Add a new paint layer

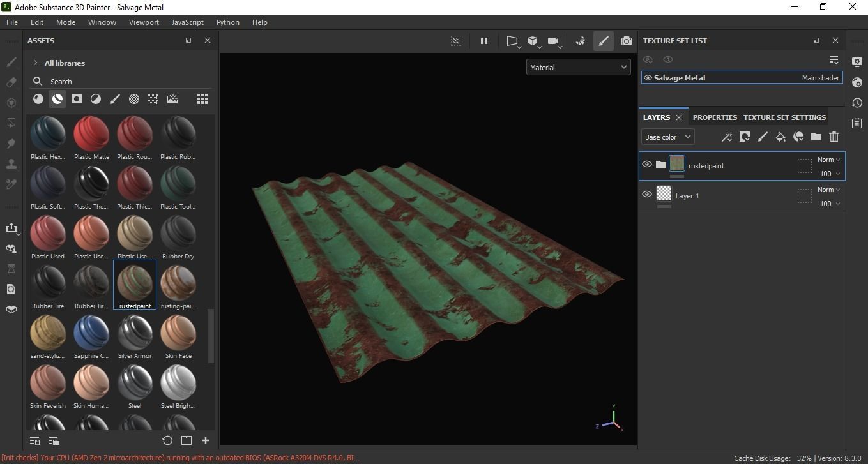(763, 137)
